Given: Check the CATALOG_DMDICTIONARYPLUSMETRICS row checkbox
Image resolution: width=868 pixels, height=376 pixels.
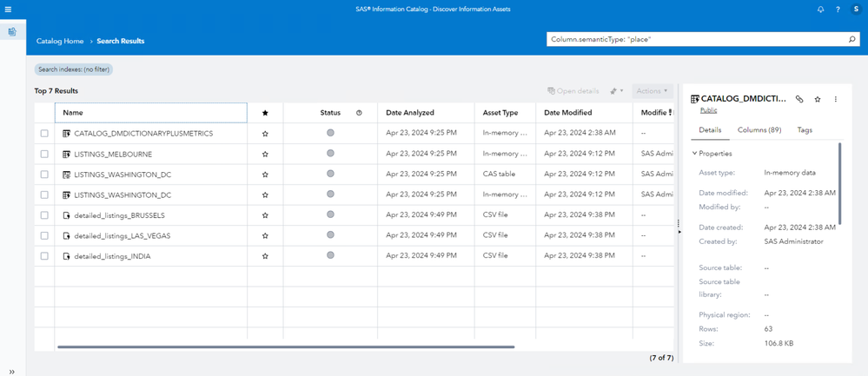Looking at the screenshot, I should click(x=44, y=134).
